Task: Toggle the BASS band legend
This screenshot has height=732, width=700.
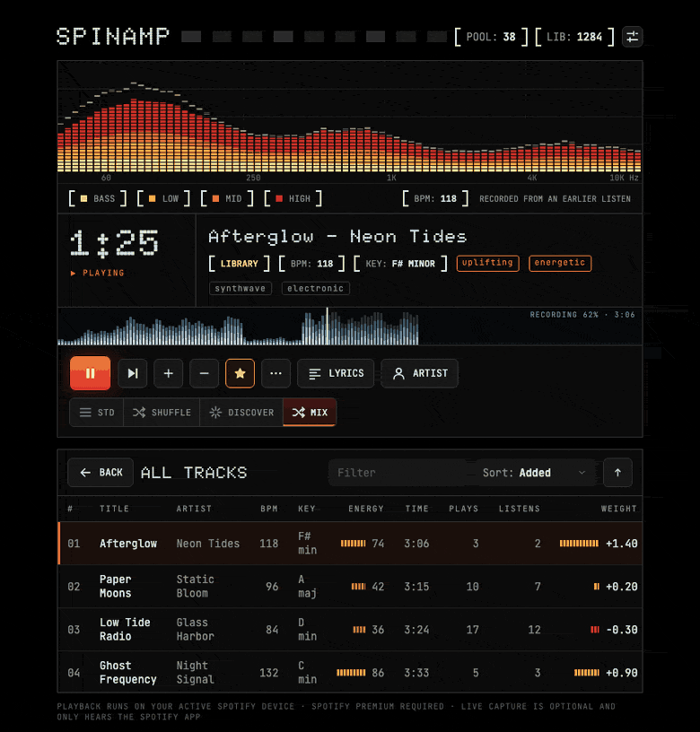Action: pyautogui.click(x=98, y=198)
